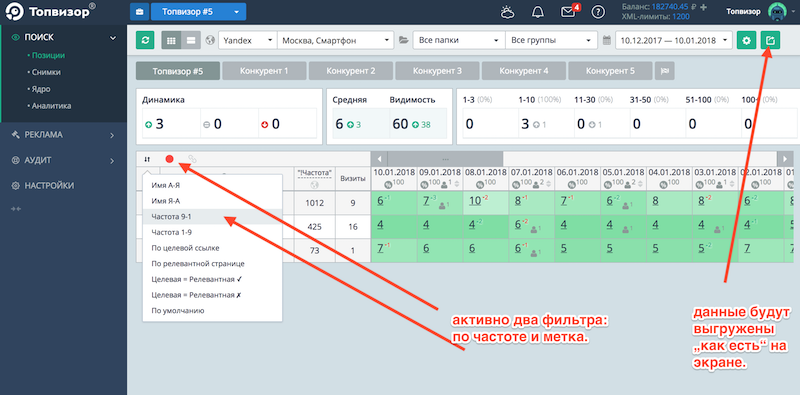Viewport: 800px width, 395px height.
Task: Open the mail messages icon with badge 4
Action: (569, 11)
